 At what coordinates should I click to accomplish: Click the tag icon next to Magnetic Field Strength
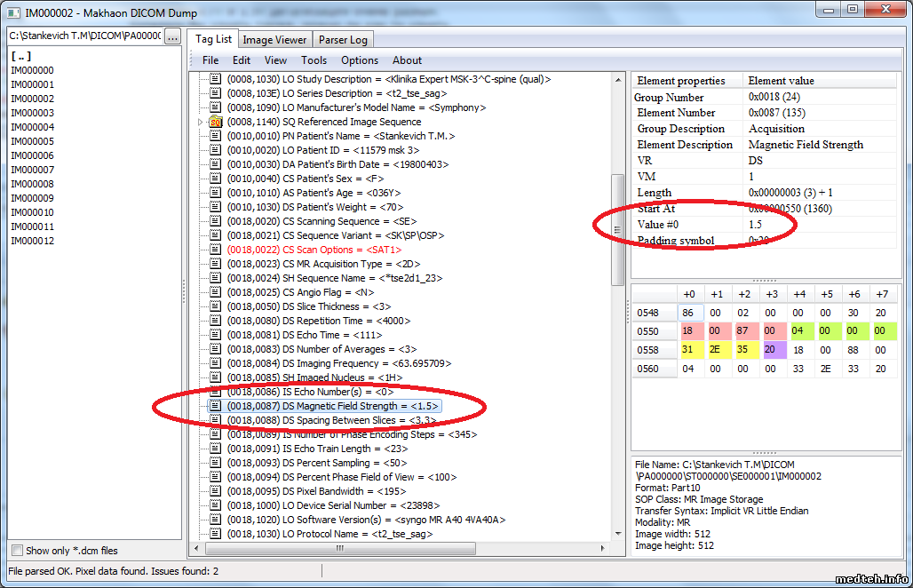[x=215, y=406]
